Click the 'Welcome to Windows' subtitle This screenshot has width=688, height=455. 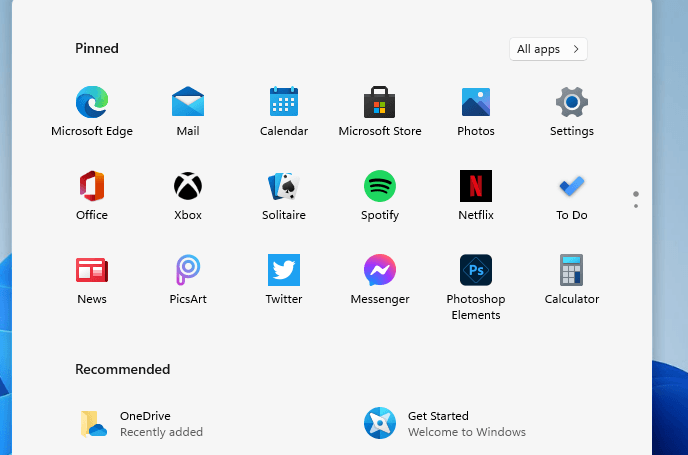466,432
